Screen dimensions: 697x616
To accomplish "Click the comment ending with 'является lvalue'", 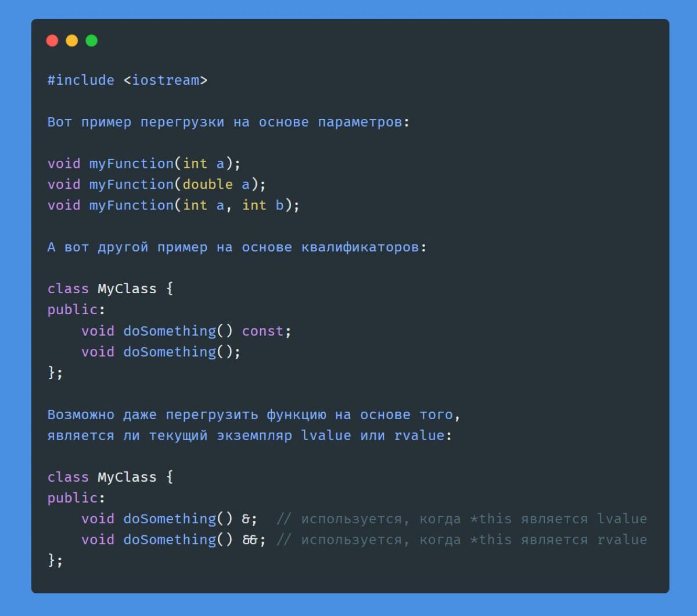I will click(x=462, y=519).
